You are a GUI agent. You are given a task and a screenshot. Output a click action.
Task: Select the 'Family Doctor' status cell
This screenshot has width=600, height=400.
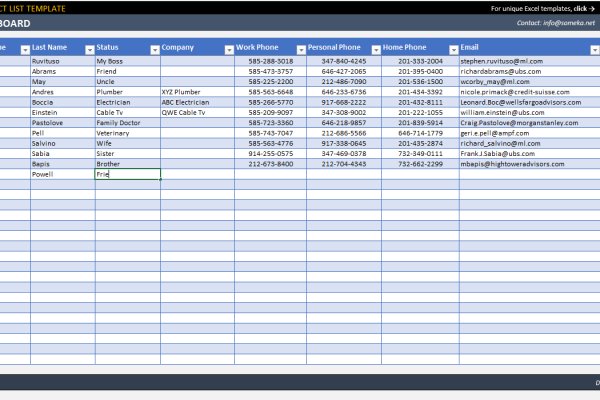tap(127, 122)
